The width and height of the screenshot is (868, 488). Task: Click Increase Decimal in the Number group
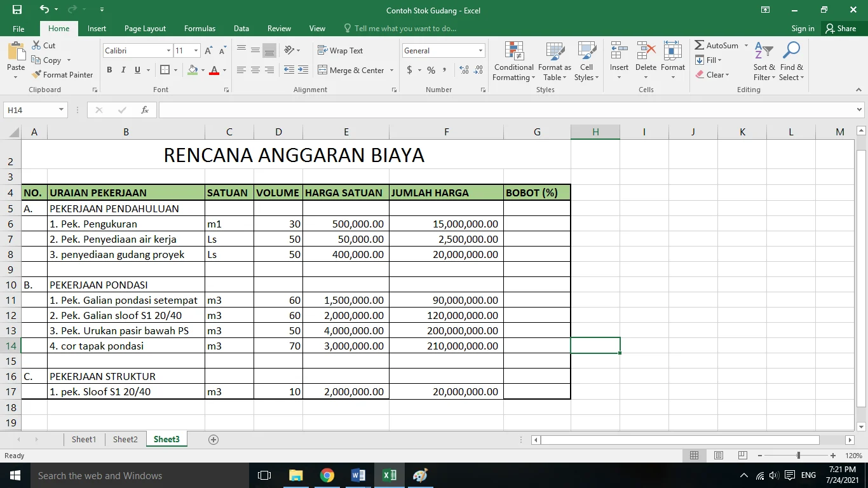click(x=463, y=70)
